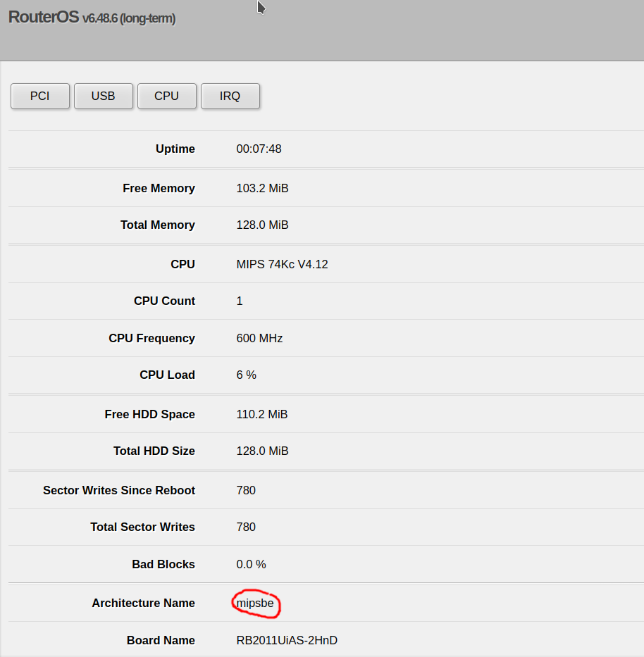Image resolution: width=644 pixels, height=657 pixels.
Task: Select Architecture Name value mipsbe
Action: tap(255, 603)
